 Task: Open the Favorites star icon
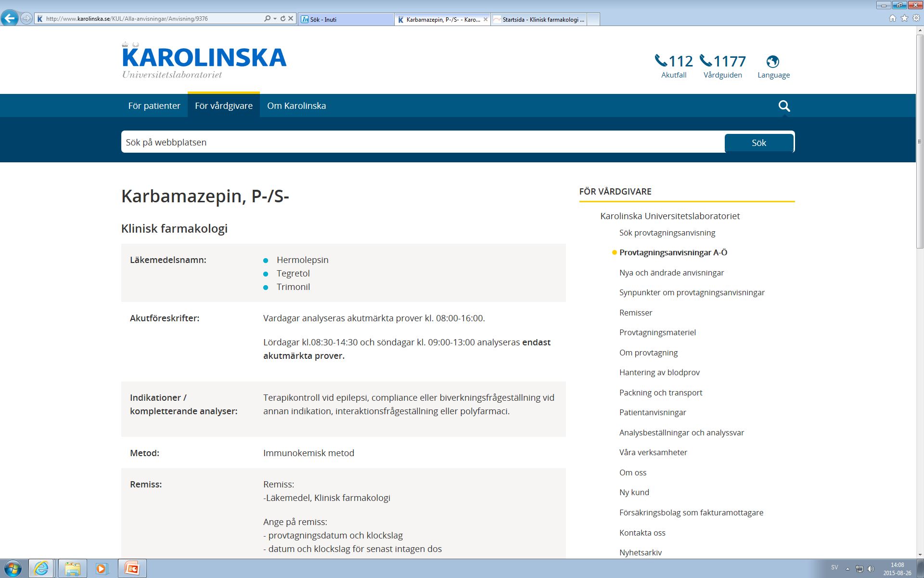[904, 18]
